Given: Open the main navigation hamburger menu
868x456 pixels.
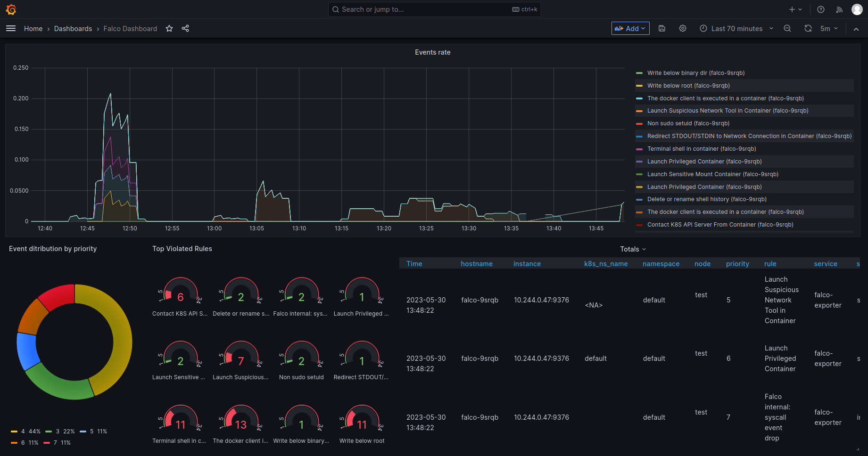Looking at the screenshot, I should tap(11, 28).
